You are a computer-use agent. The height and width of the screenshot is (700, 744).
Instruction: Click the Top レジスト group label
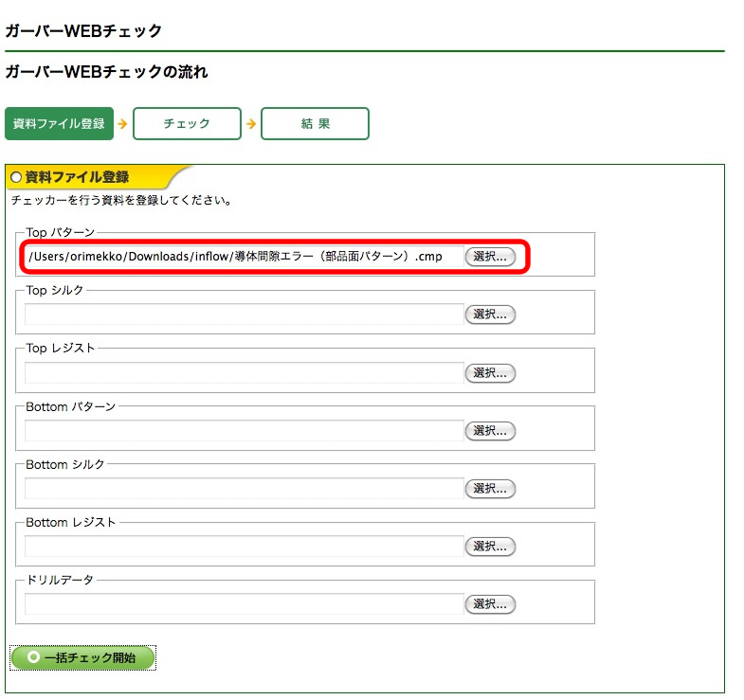[61, 348]
